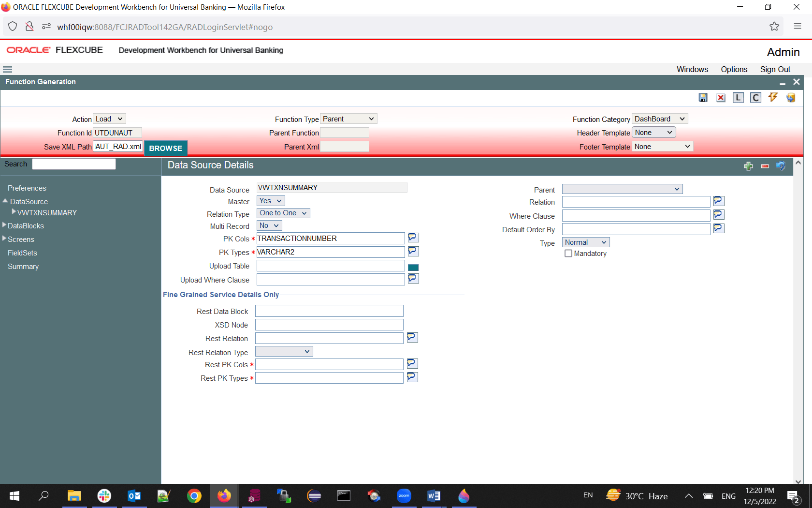Open popup editor for Rest PK Cols
Screen dimensions: 812x508
[x=412, y=363]
